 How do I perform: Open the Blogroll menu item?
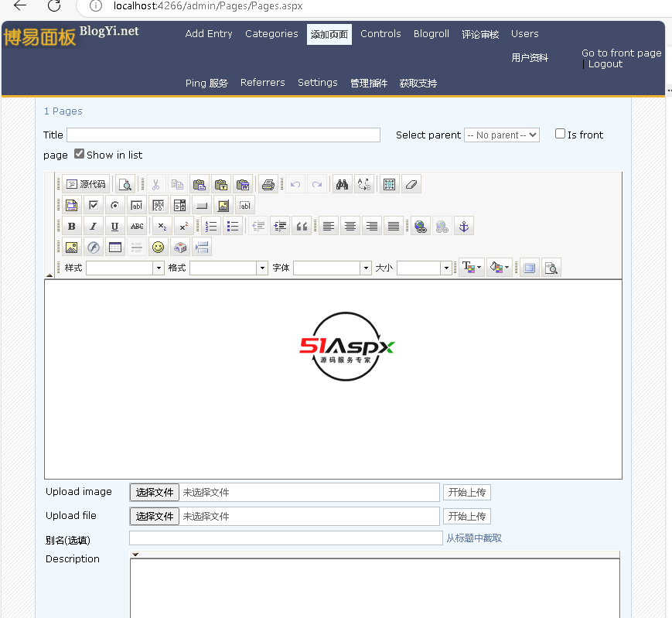tap(432, 34)
